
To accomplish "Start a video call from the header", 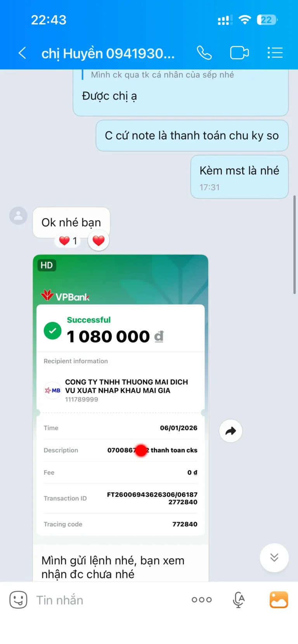I will tap(239, 53).
